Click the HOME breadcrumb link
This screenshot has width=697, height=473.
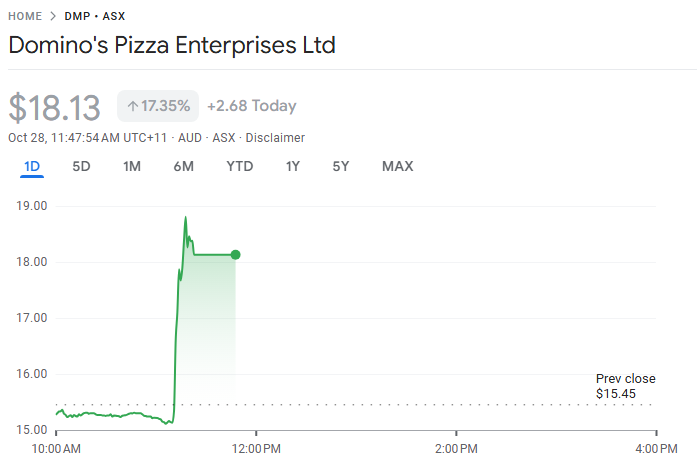click(x=25, y=16)
